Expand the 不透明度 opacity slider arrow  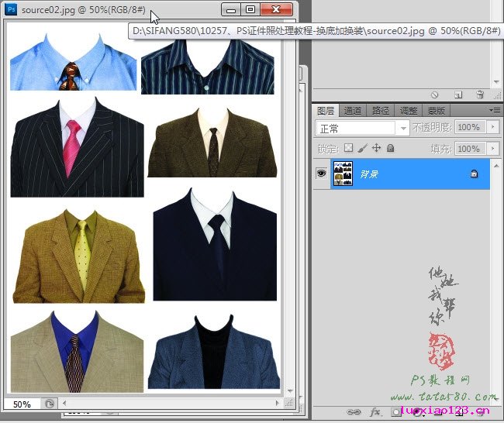click(x=492, y=128)
